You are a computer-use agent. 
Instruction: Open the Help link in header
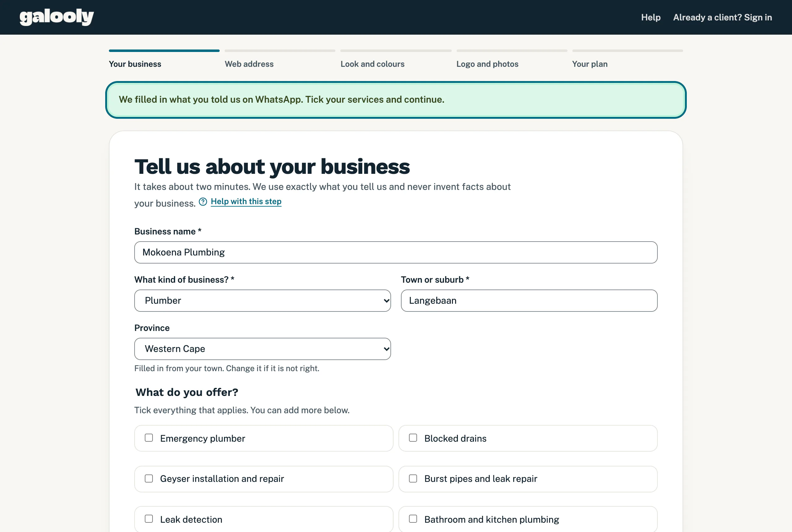[x=651, y=17]
